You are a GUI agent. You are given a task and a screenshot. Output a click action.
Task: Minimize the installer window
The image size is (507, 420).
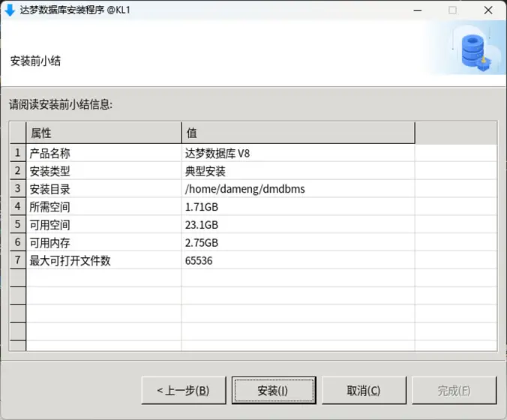[x=418, y=10]
